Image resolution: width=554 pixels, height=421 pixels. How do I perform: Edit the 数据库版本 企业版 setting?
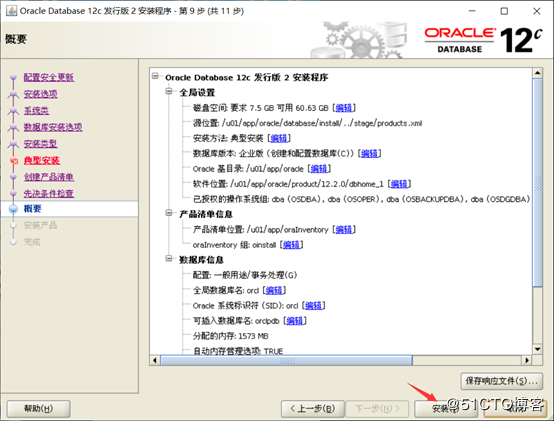(369, 153)
